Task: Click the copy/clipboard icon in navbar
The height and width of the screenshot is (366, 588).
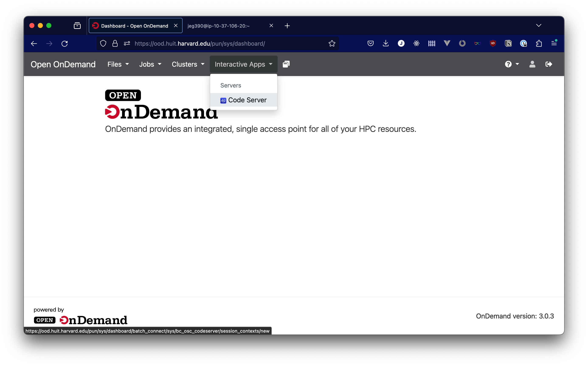Action: click(286, 64)
